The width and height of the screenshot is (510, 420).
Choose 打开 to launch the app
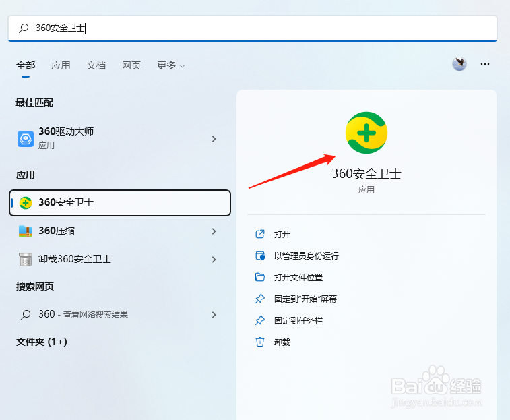282,234
